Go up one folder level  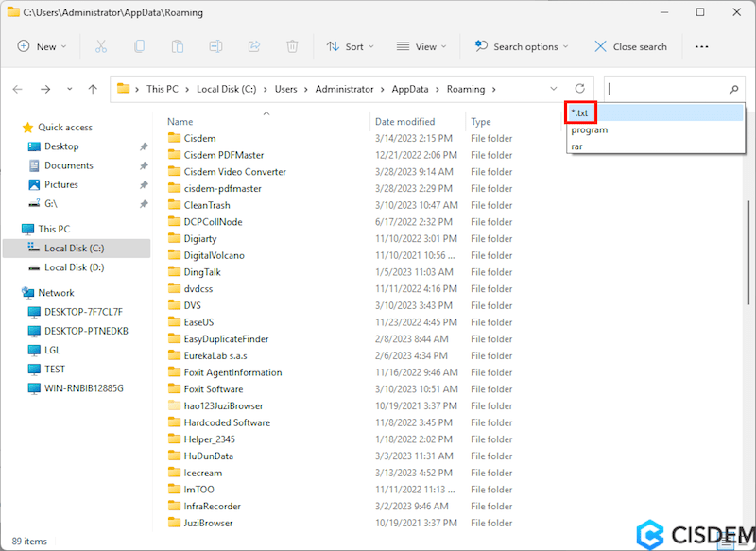pos(93,89)
